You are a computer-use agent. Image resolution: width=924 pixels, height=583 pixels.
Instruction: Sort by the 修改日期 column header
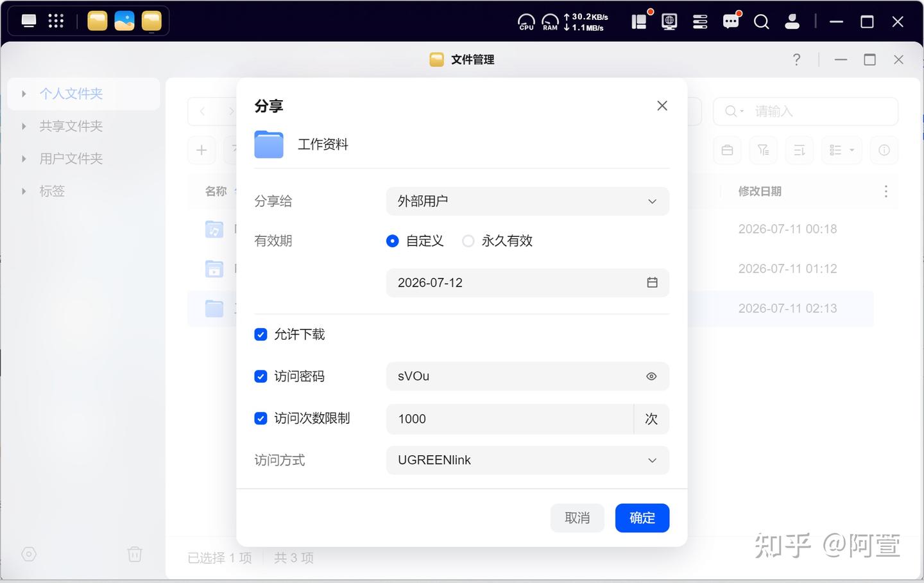(760, 191)
